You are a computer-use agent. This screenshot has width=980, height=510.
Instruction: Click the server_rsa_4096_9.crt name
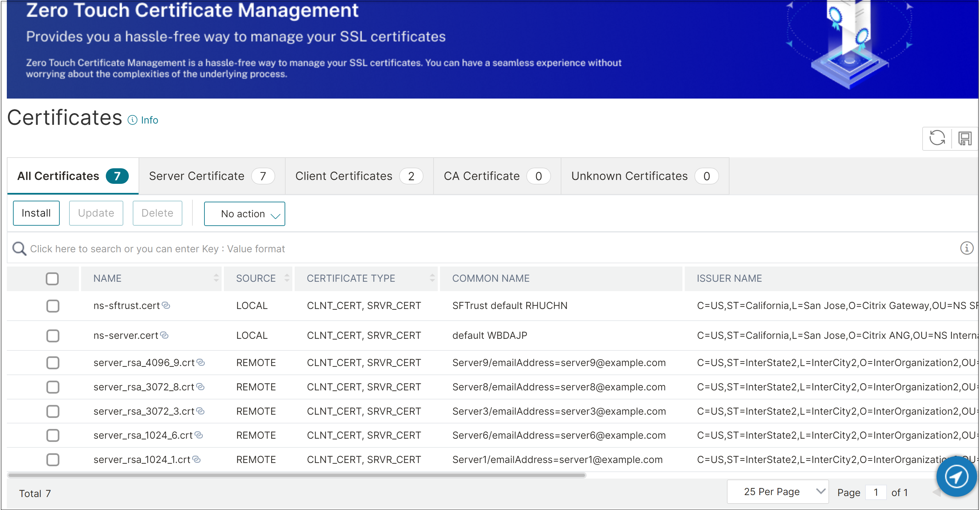pyautogui.click(x=144, y=362)
